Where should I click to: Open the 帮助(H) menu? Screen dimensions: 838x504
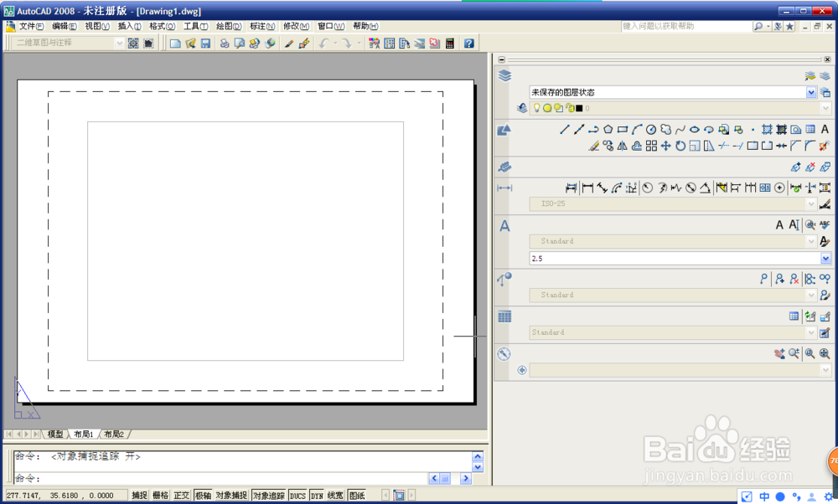point(365,26)
